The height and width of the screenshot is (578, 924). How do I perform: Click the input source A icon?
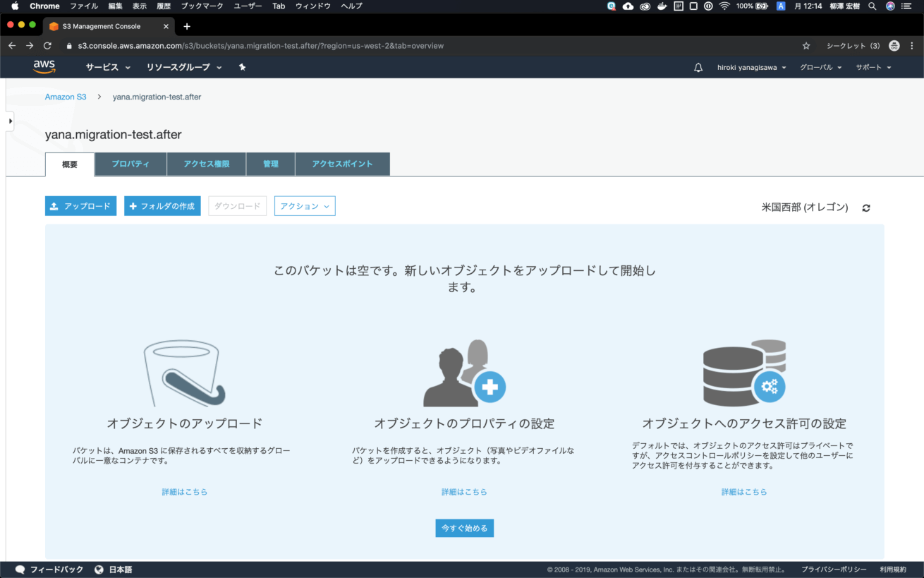(x=781, y=6)
